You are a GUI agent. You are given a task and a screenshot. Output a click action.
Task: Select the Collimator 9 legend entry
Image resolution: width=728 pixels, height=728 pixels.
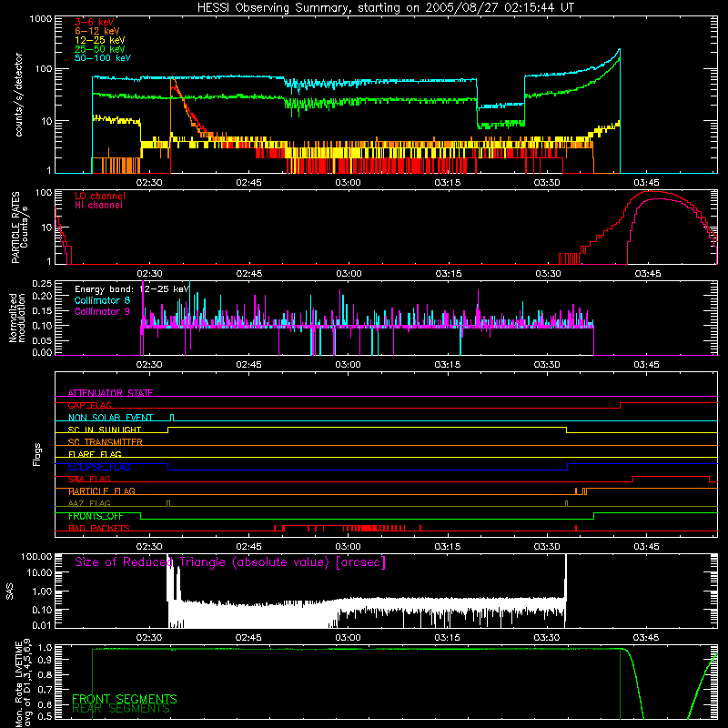click(102, 311)
